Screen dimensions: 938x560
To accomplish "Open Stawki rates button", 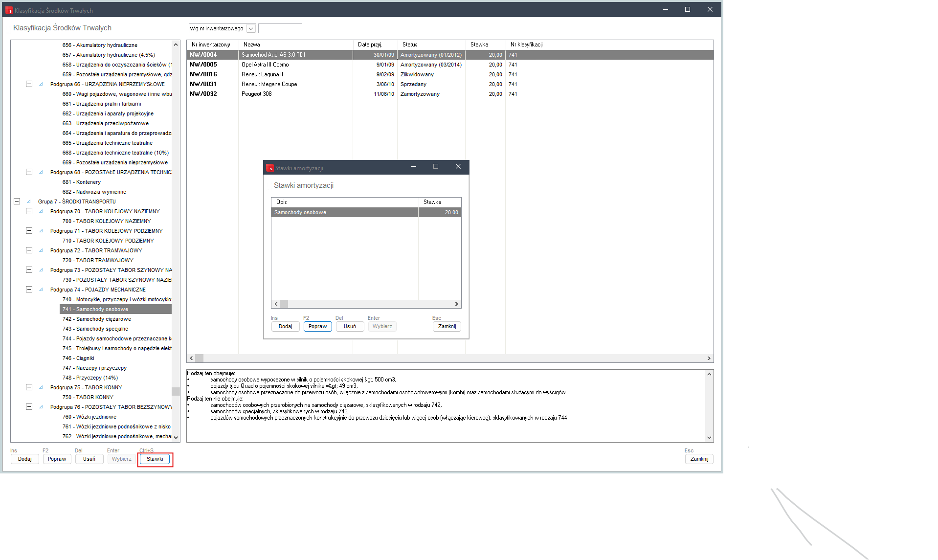I will coord(155,459).
